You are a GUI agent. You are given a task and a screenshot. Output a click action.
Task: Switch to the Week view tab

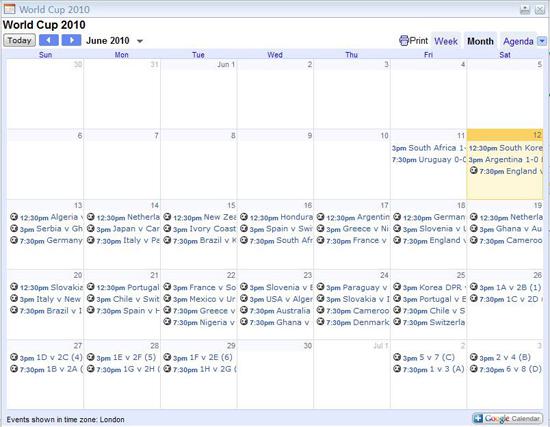pyautogui.click(x=446, y=41)
